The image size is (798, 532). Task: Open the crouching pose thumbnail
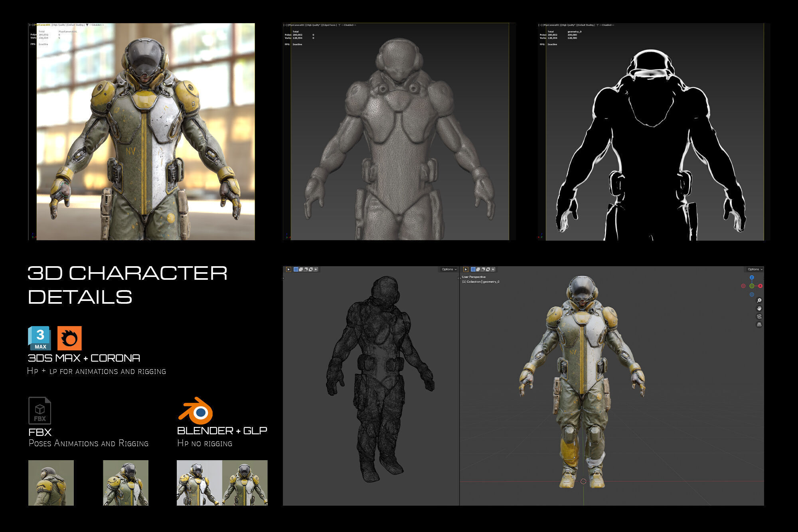[x=126, y=483]
